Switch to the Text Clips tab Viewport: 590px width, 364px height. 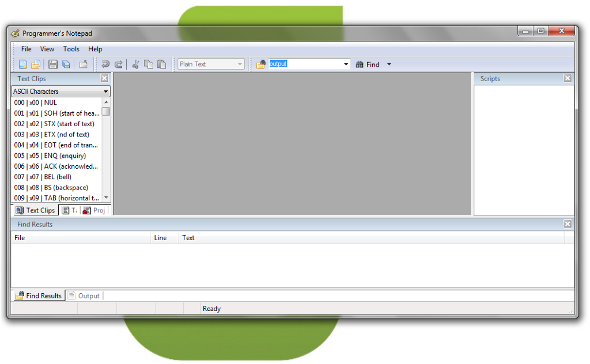pyautogui.click(x=35, y=210)
